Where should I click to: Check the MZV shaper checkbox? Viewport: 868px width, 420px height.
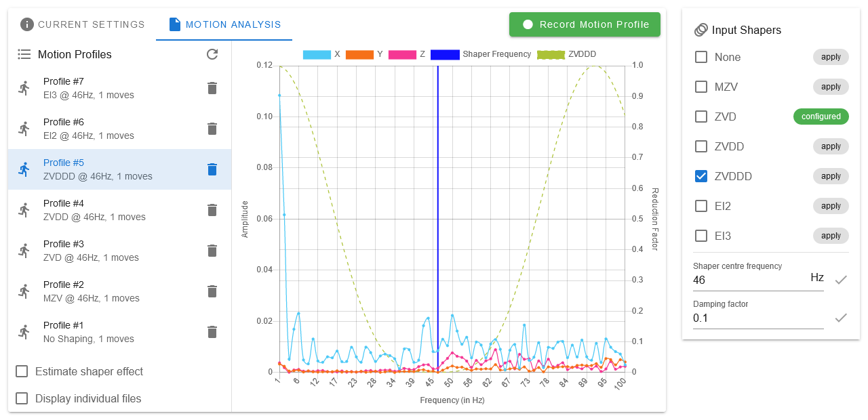(701, 87)
